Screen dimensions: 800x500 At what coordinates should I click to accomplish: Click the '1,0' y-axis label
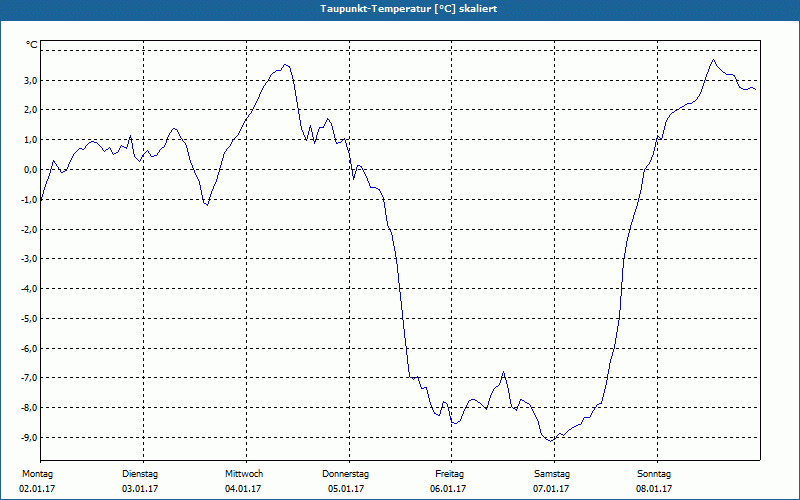point(30,140)
